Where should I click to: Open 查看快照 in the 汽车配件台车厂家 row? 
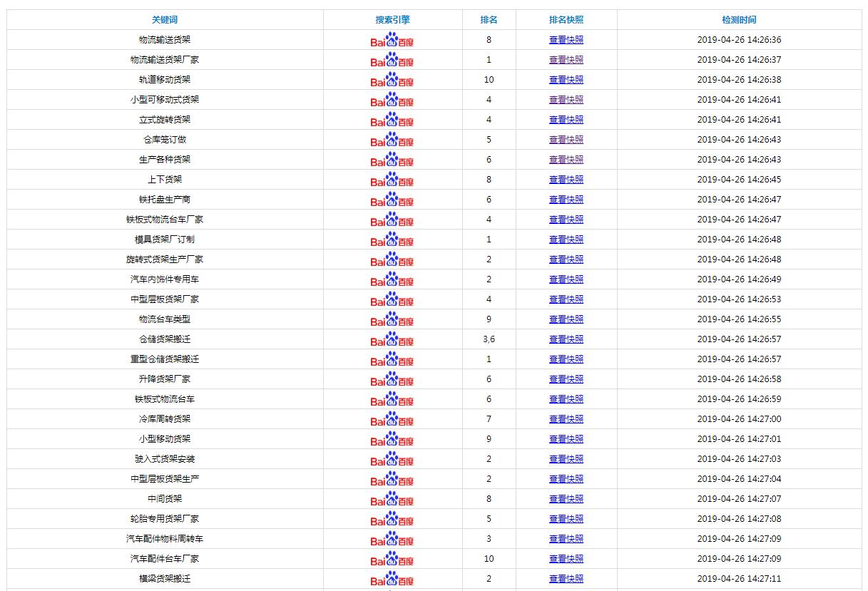pyautogui.click(x=566, y=559)
